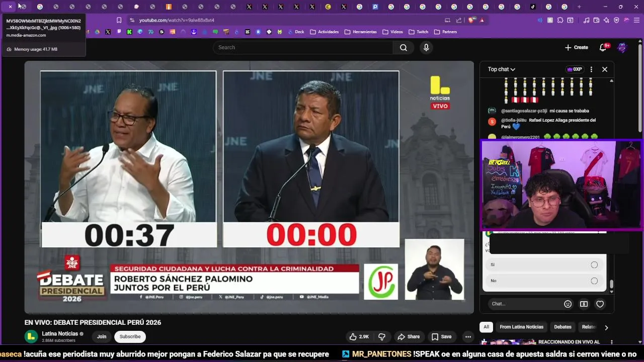The image size is (644, 362).
Task: Send a Super Chat with dollar icon
Action: 584,304
